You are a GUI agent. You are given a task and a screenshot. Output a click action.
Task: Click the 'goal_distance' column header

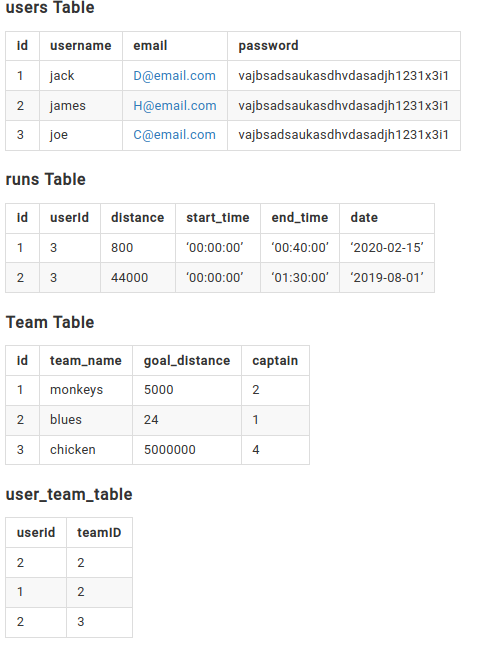click(x=187, y=361)
